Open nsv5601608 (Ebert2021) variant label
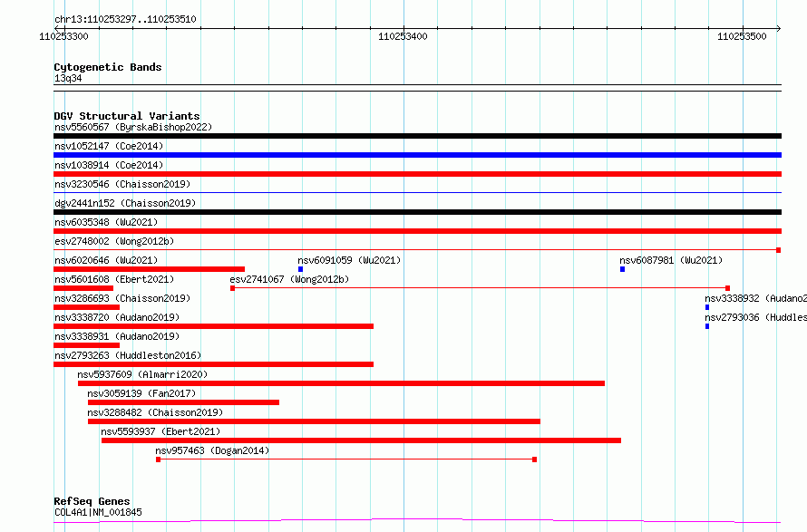The height and width of the screenshot is (532, 807). (x=114, y=279)
